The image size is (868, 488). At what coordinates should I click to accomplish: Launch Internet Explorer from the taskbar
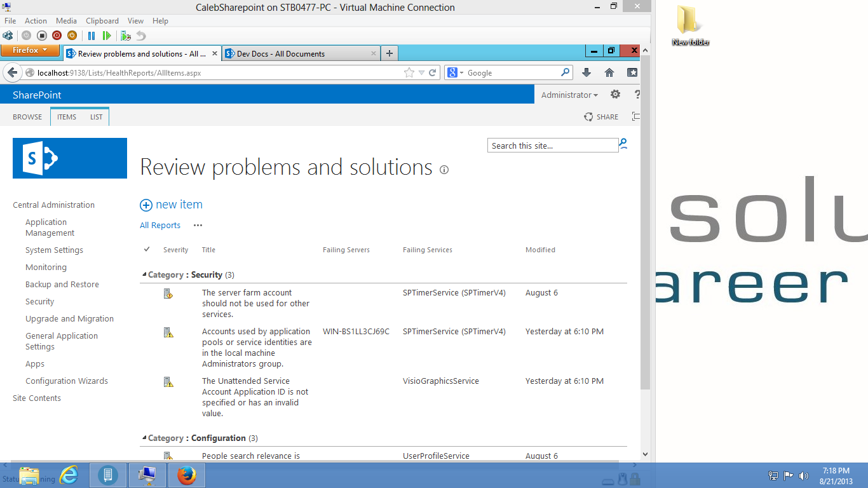69,475
